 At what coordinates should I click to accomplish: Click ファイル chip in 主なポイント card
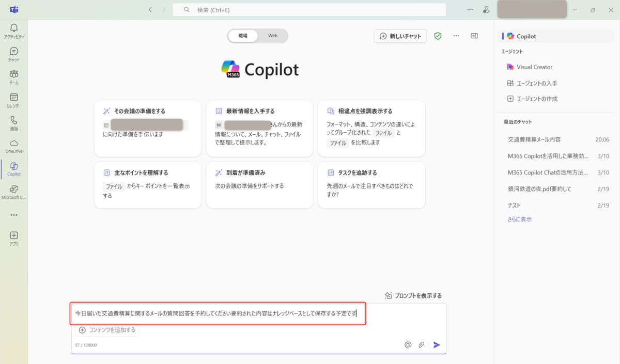click(x=114, y=186)
